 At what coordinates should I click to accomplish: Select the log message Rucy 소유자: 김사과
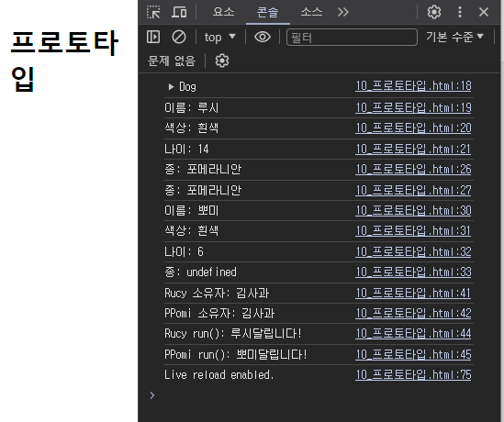(217, 294)
